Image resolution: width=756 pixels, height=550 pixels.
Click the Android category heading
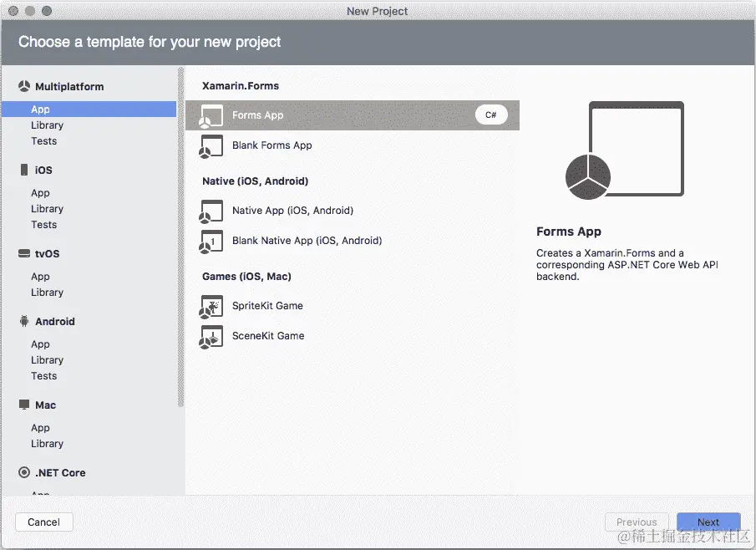click(55, 322)
